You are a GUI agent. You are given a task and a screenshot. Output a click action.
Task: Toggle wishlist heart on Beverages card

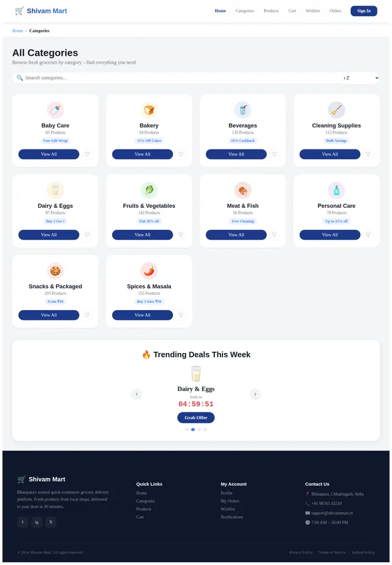tap(274, 154)
